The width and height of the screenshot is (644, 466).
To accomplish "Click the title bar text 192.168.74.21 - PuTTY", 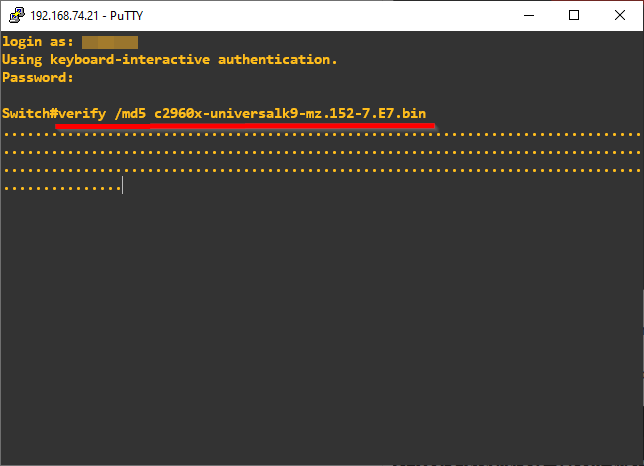I will pos(85,15).
